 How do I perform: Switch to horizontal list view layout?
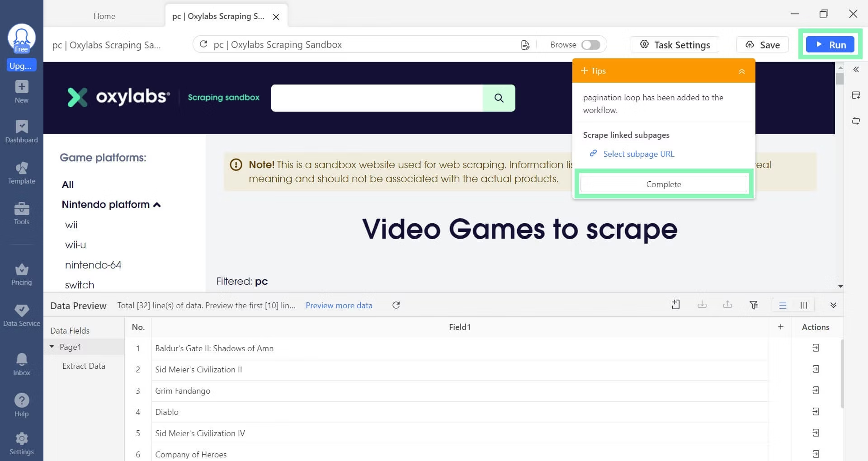(x=783, y=305)
